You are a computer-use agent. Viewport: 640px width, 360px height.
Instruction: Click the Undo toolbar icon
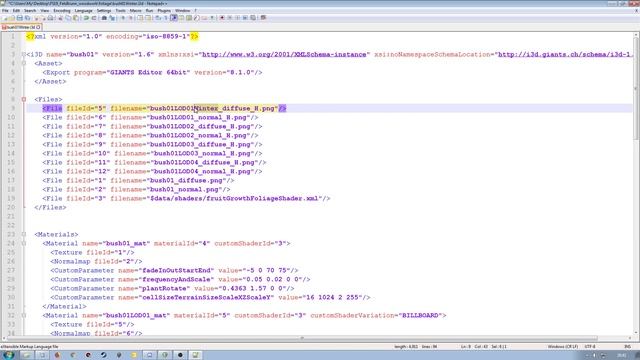click(86, 18)
